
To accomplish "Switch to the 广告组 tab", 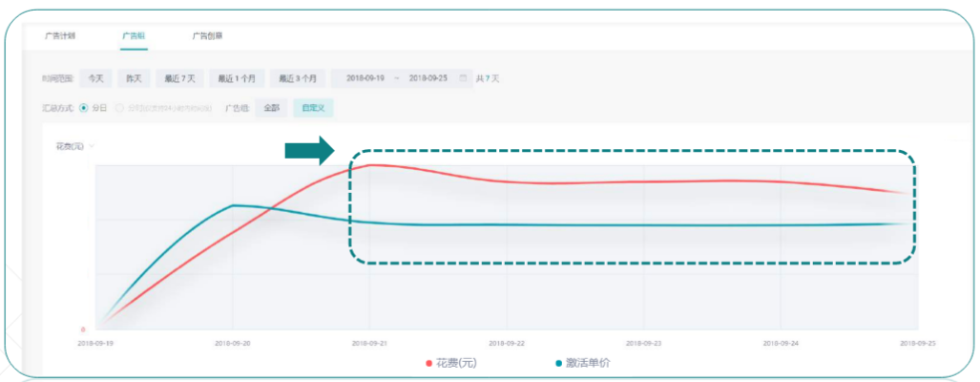I will click(133, 36).
